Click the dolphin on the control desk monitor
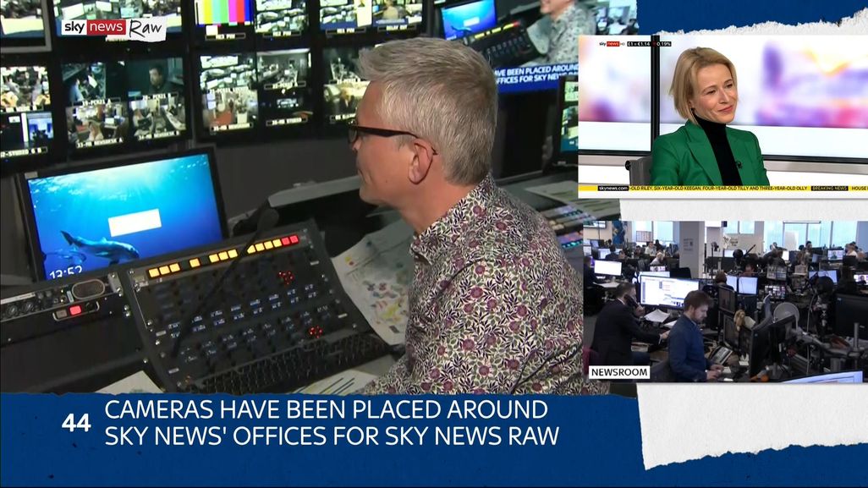Viewport: 868px width, 488px height. pos(102,248)
